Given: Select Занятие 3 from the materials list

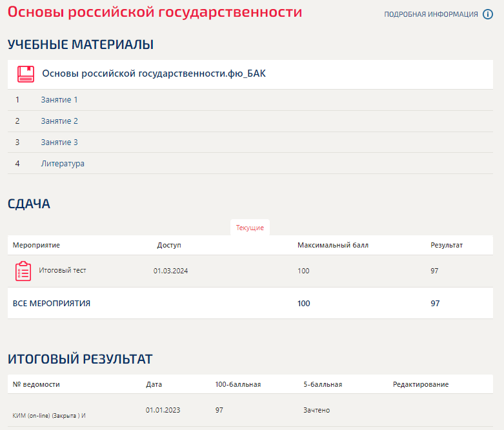Looking at the screenshot, I should [59, 142].
